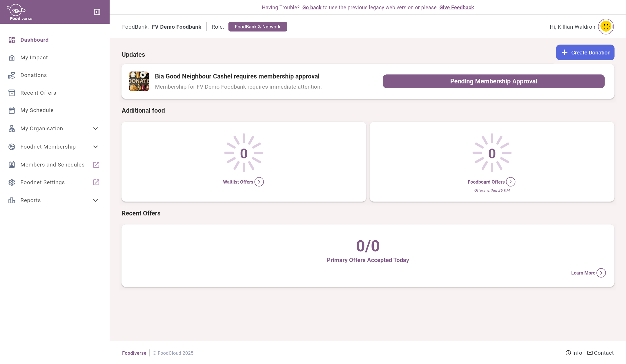Open the Info icon in the footer

[x=568, y=353]
